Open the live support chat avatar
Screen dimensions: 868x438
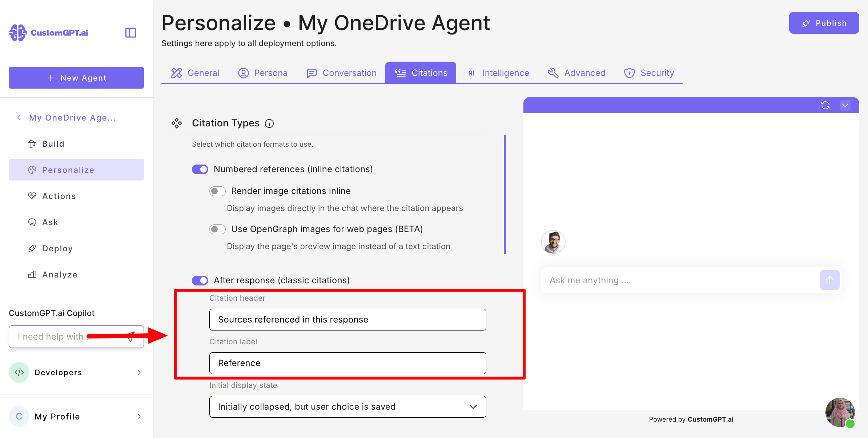click(840, 412)
